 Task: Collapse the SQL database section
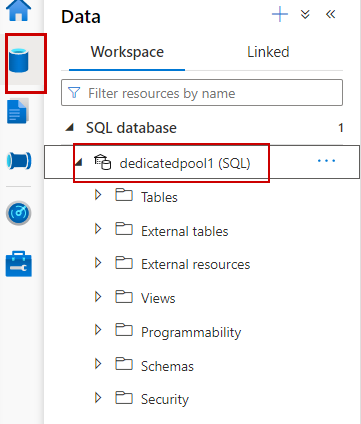pos(70,127)
